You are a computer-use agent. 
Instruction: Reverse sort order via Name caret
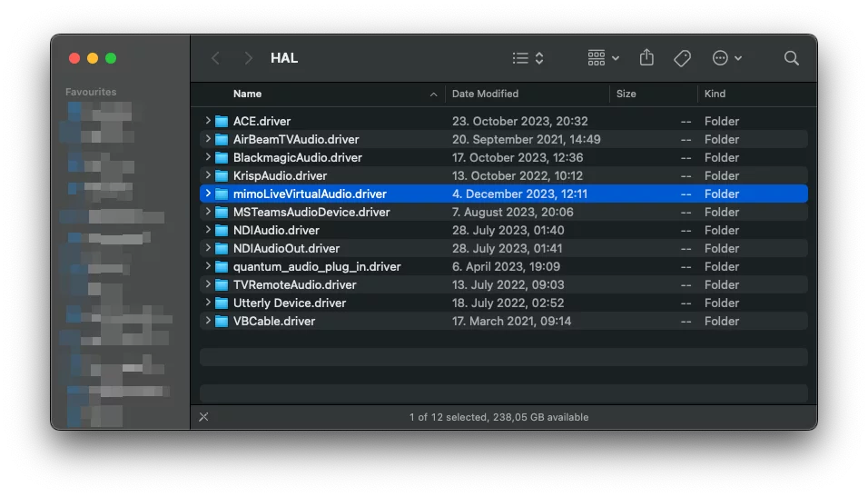click(x=433, y=94)
